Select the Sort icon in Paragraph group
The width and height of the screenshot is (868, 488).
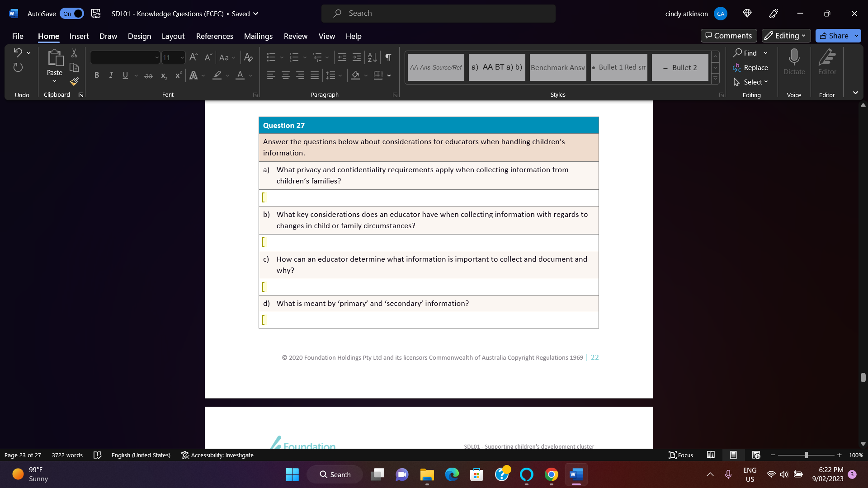point(372,57)
